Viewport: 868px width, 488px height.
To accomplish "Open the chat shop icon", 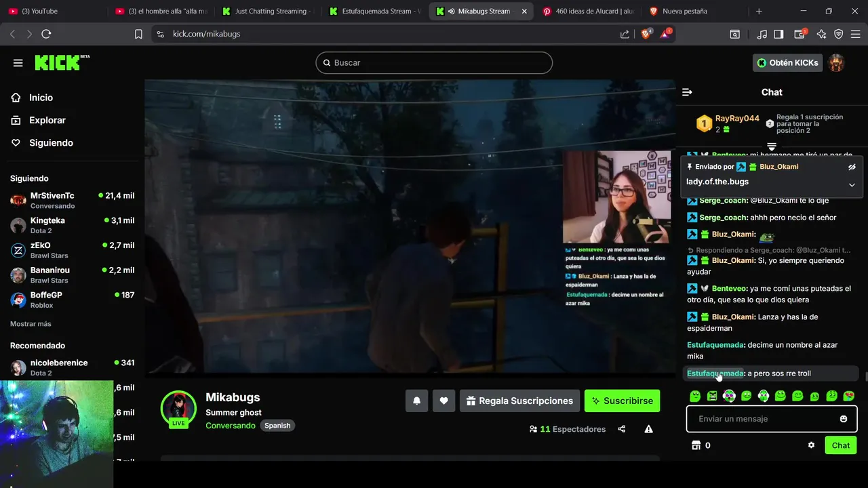I will [695, 445].
